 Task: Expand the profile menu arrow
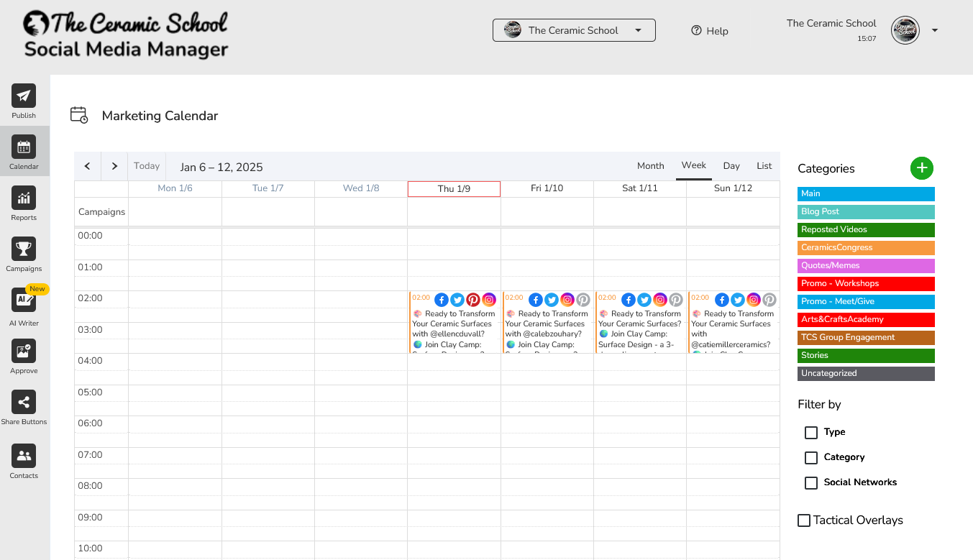pyautogui.click(x=935, y=30)
